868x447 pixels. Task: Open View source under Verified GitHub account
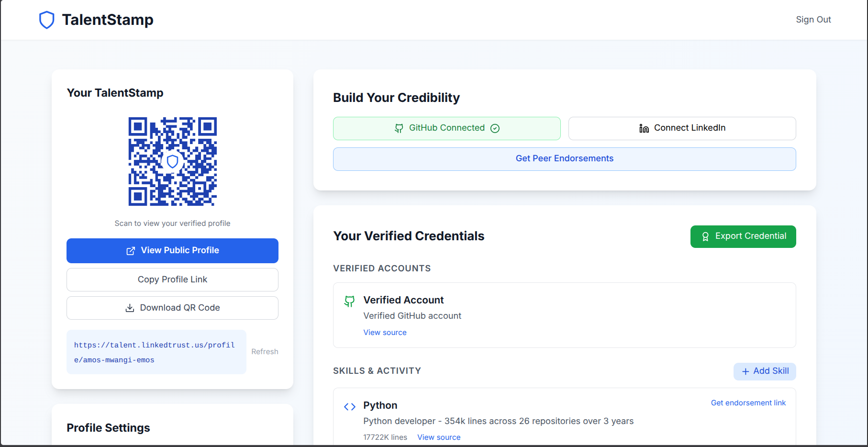(385, 333)
